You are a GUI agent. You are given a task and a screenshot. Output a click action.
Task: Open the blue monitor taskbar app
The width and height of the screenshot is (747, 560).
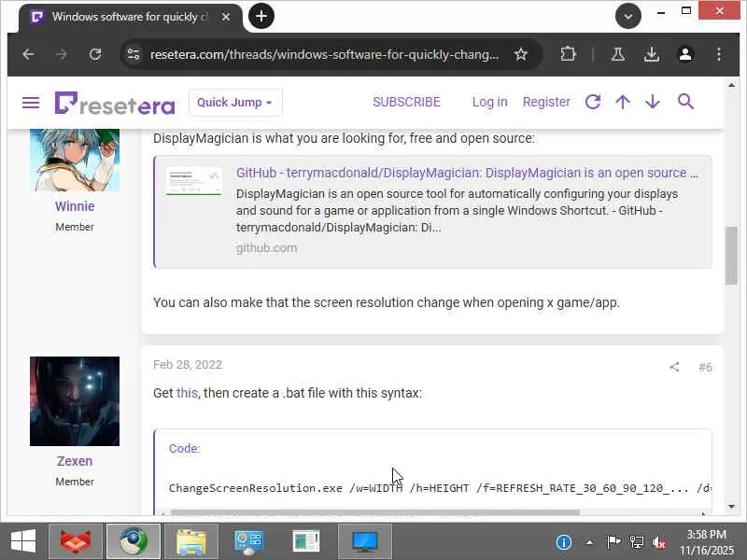(365, 541)
